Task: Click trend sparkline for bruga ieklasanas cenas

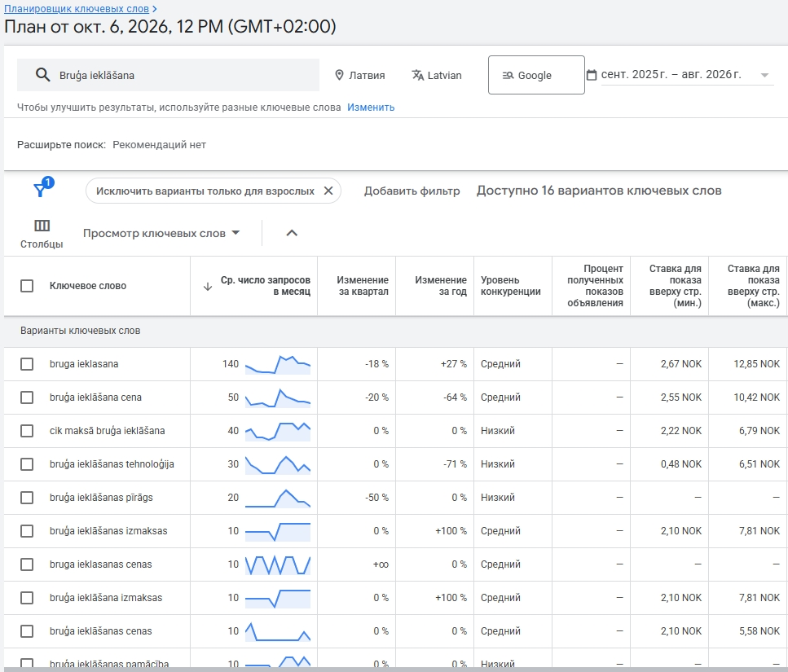Action: 277,564
